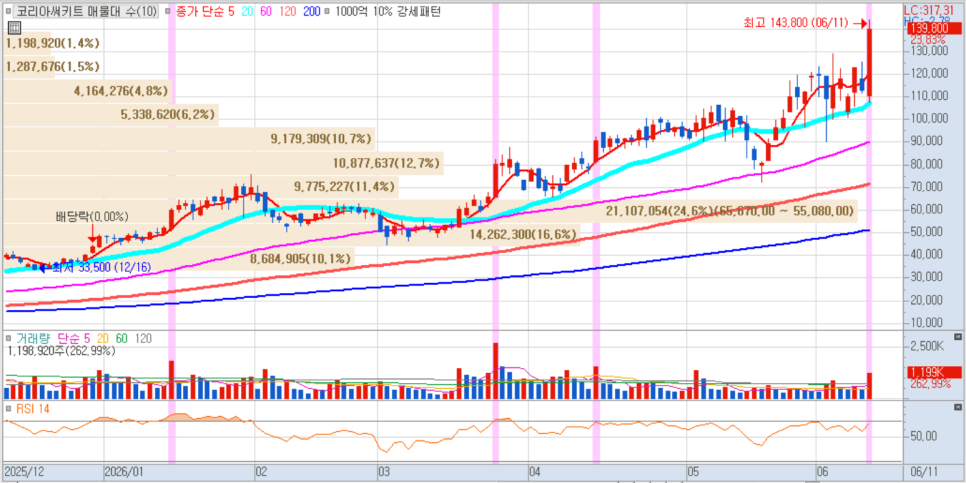Toggle the square before 1000억 10% 강세패턴
This screenshot has width=966, height=483.
pyautogui.click(x=328, y=11)
